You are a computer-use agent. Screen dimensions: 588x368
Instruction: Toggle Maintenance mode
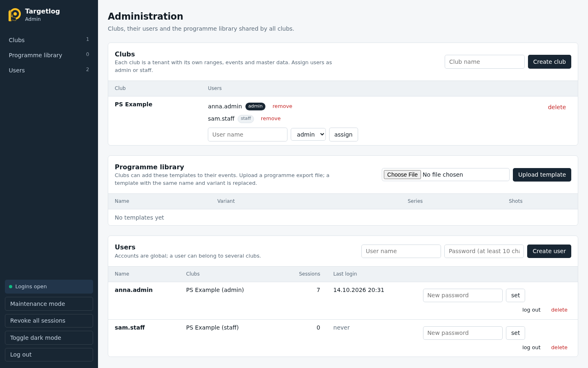coord(49,304)
